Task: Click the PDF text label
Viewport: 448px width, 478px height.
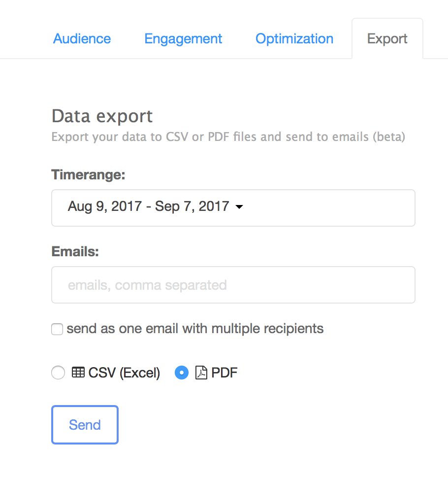Action: pos(224,373)
